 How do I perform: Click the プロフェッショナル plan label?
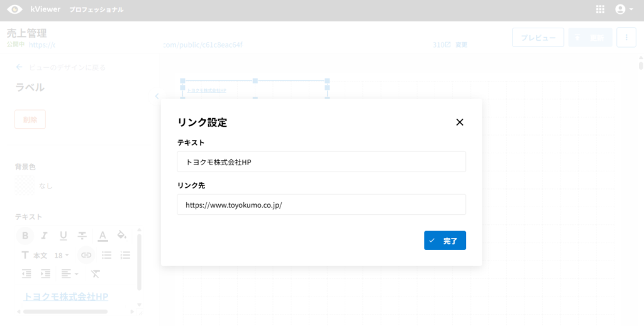96,9
